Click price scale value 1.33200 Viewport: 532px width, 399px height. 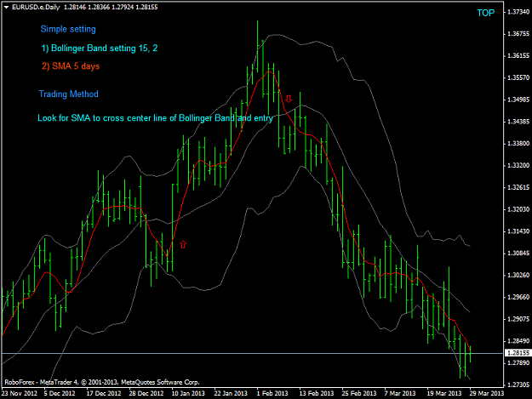[518, 165]
